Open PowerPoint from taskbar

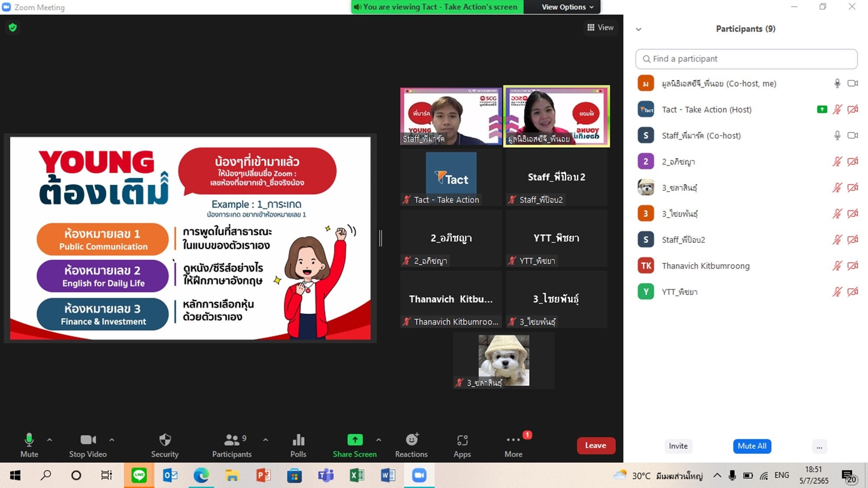pos(263,475)
